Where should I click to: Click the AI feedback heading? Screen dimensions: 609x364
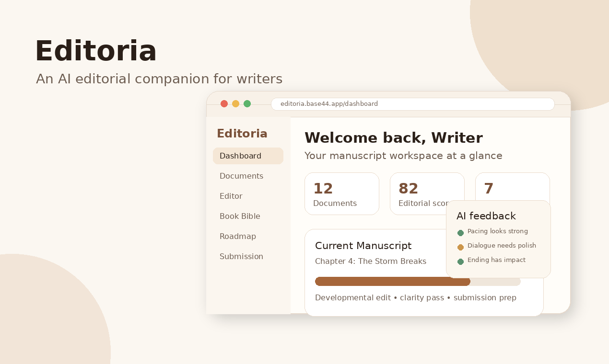(x=486, y=216)
